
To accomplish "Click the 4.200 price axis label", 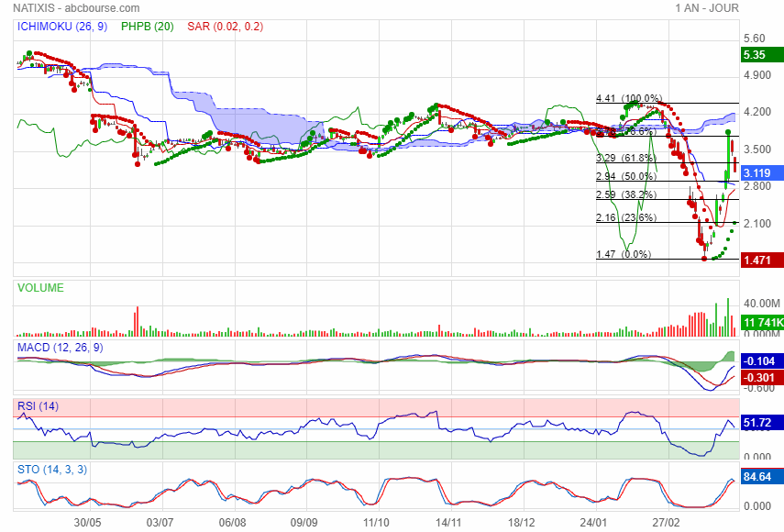I will pyautogui.click(x=757, y=112).
